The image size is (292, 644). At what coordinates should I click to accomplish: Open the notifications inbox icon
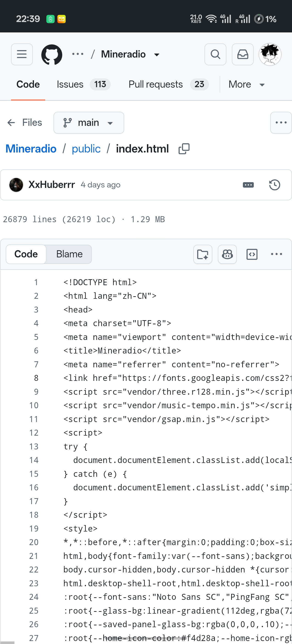(243, 54)
